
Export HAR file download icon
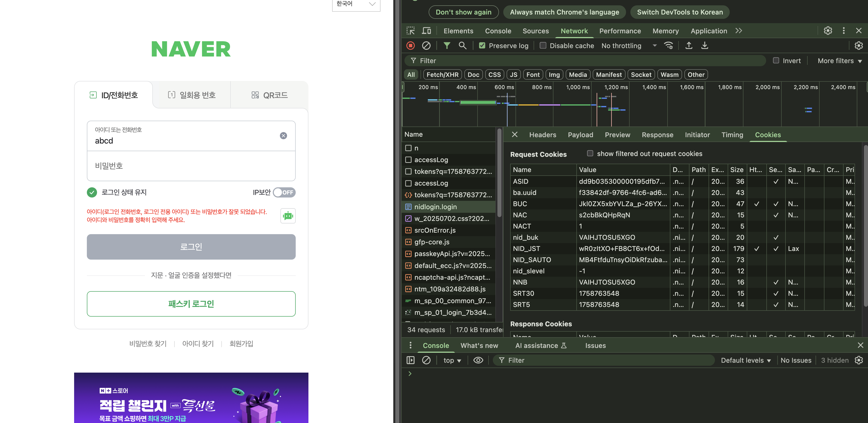click(704, 46)
